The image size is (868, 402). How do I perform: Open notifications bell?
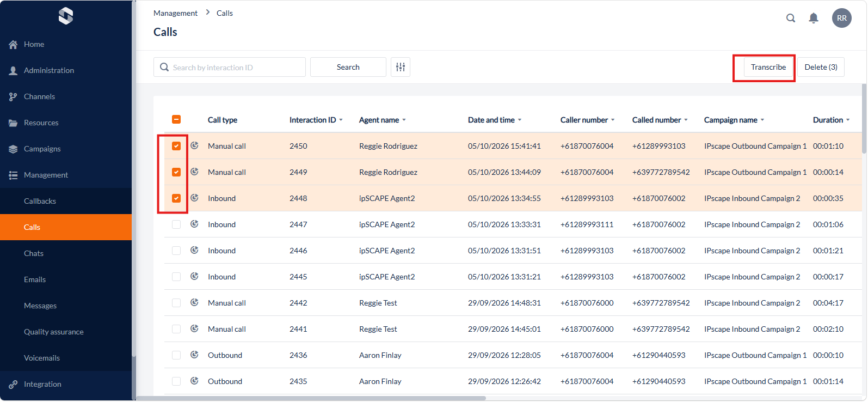[x=814, y=18]
